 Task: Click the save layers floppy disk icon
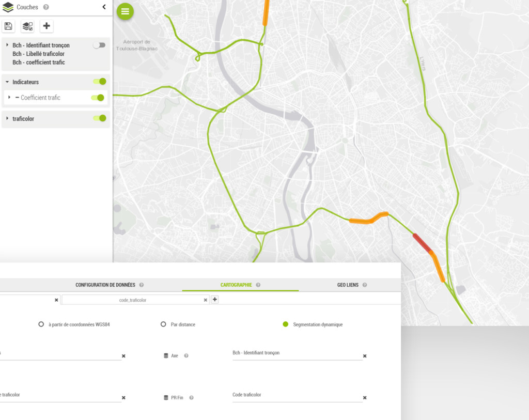coord(8,26)
